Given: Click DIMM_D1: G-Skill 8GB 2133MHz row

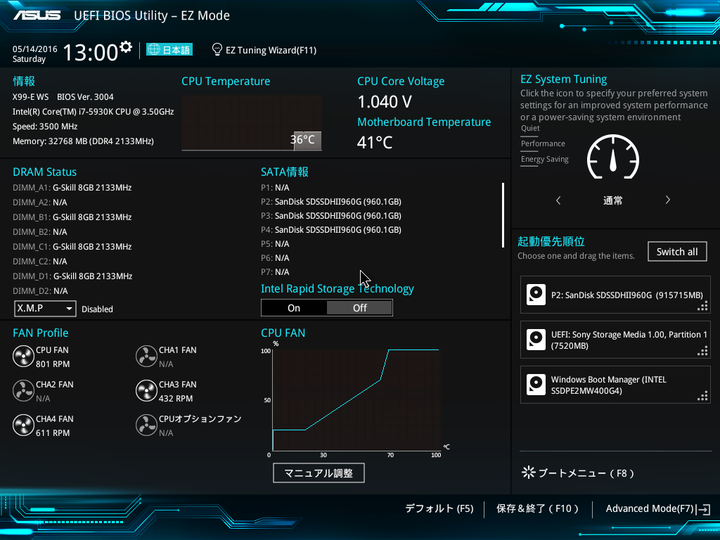Looking at the screenshot, I should [x=72, y=276].
